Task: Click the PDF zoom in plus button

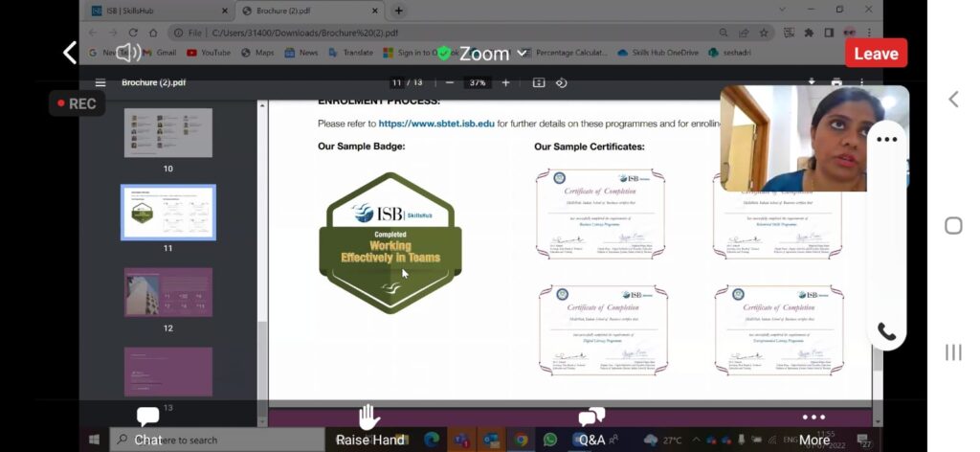Action: (x=506, y=82)
